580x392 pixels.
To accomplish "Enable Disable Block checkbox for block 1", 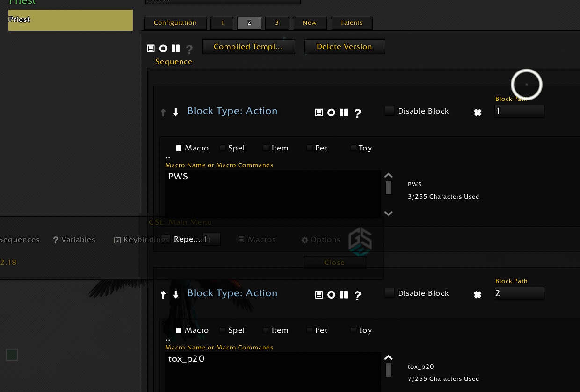I will (390, 111).
